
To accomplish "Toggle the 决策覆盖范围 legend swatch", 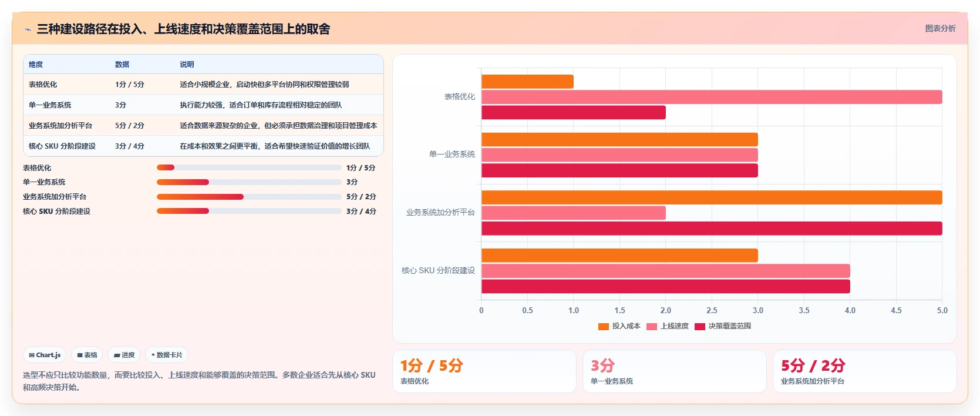I will (699, 327).
